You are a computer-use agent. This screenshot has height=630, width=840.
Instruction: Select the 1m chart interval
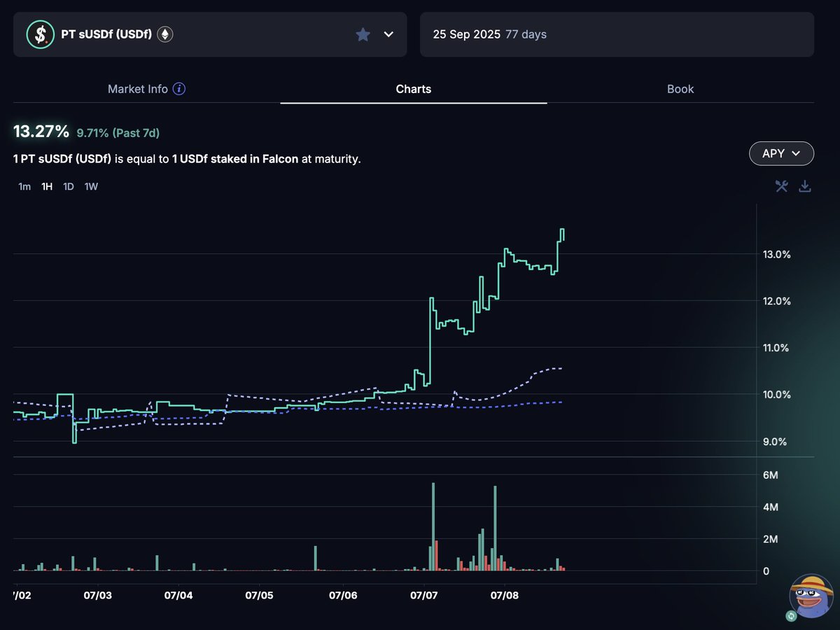pyautogui.click(x=24, y=187)
